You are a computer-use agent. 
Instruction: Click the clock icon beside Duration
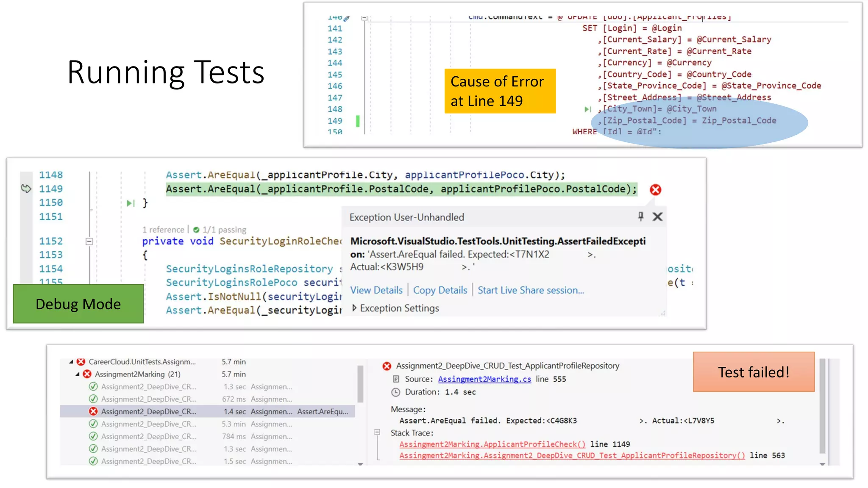tap(395, 392)
